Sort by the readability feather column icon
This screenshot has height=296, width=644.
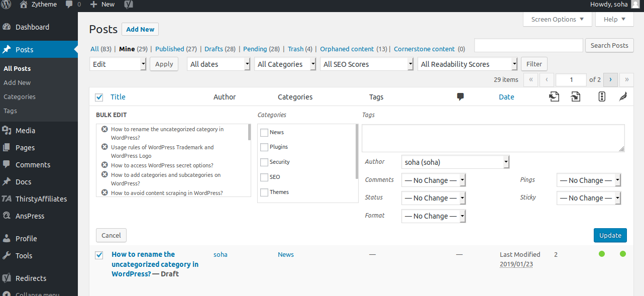(x=623, y=96)
